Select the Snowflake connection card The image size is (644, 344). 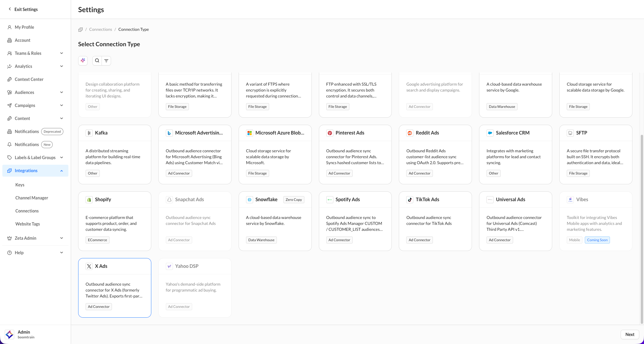click(275, 221)
